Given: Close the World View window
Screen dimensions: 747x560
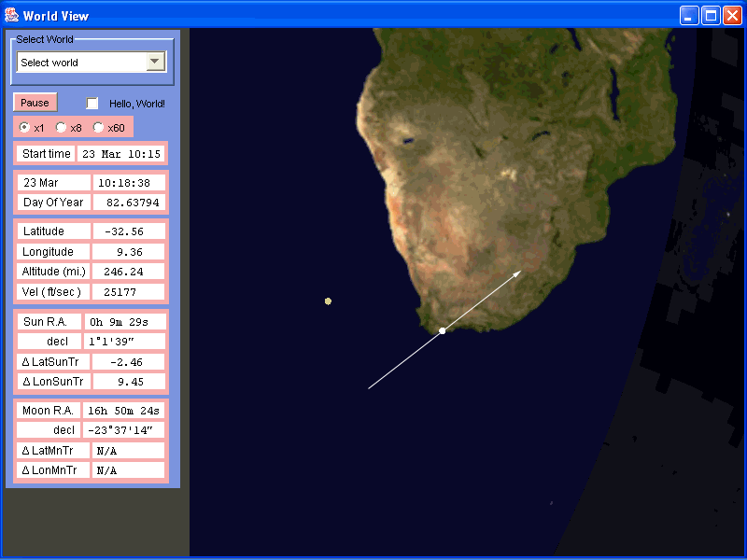Looking at the screenshot, I should (x=731, y=15).
